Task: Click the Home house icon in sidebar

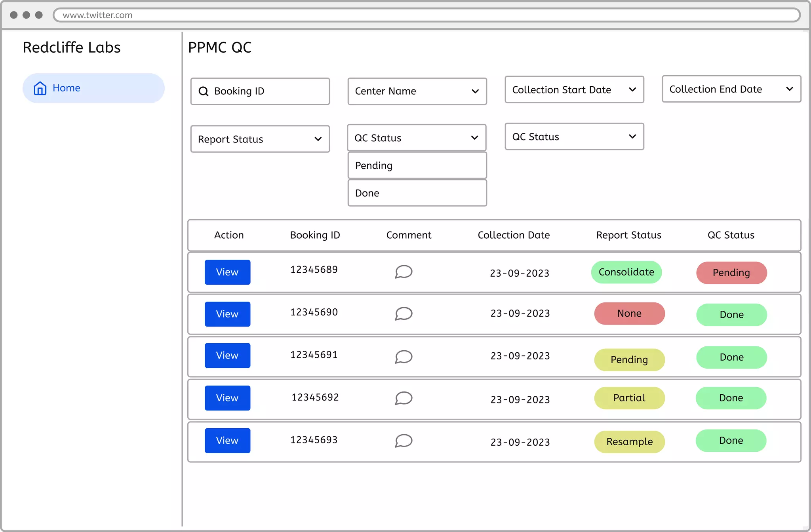Action: (40, 88)
